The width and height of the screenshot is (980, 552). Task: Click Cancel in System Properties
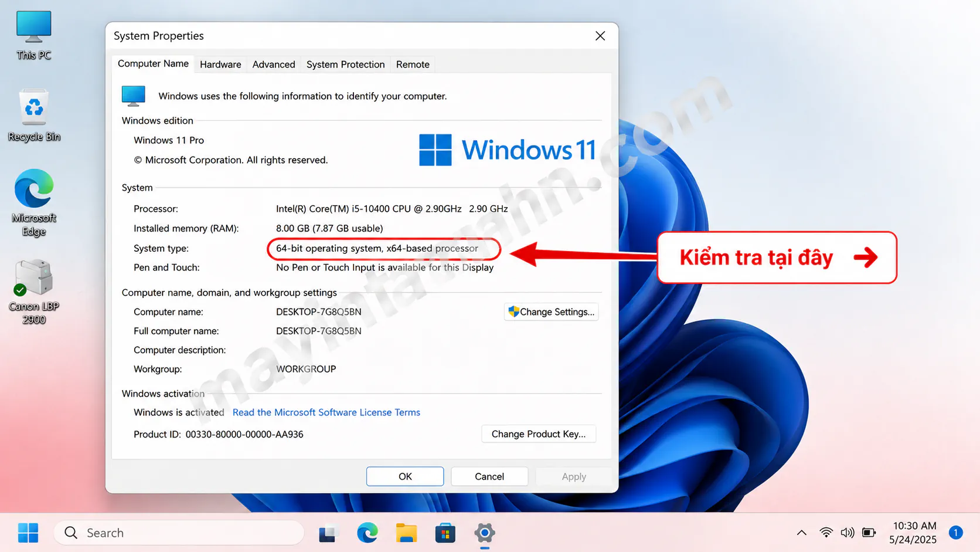[489, 476]
